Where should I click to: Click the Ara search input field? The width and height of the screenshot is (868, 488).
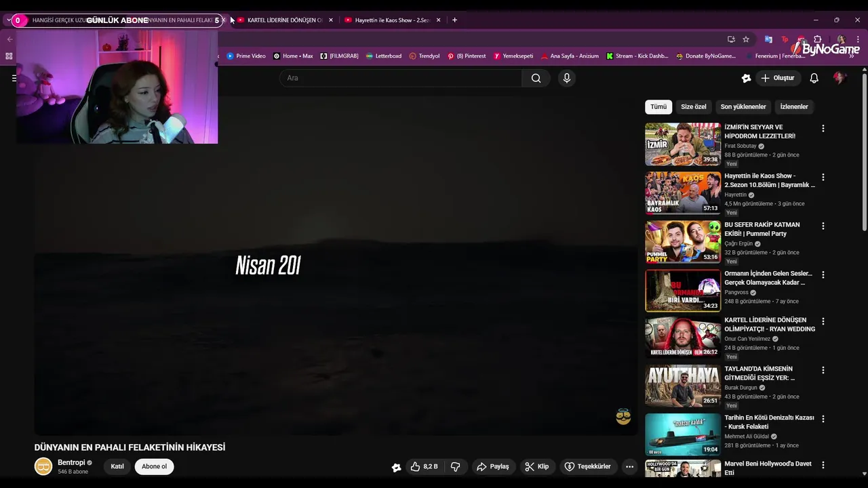pyautogui.click(x=401, y=78)
